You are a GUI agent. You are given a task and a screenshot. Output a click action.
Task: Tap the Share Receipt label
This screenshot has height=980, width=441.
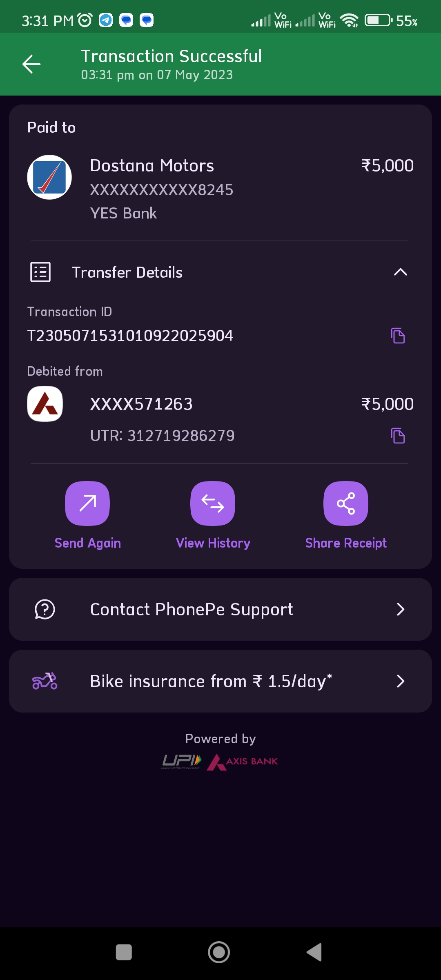click(x=346, y=543)
